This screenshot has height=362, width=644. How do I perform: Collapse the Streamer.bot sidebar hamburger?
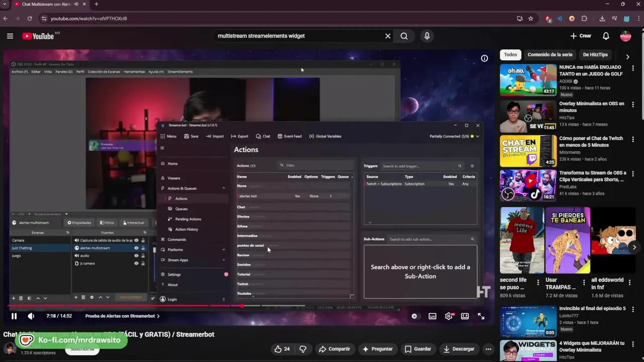point(162,148)
